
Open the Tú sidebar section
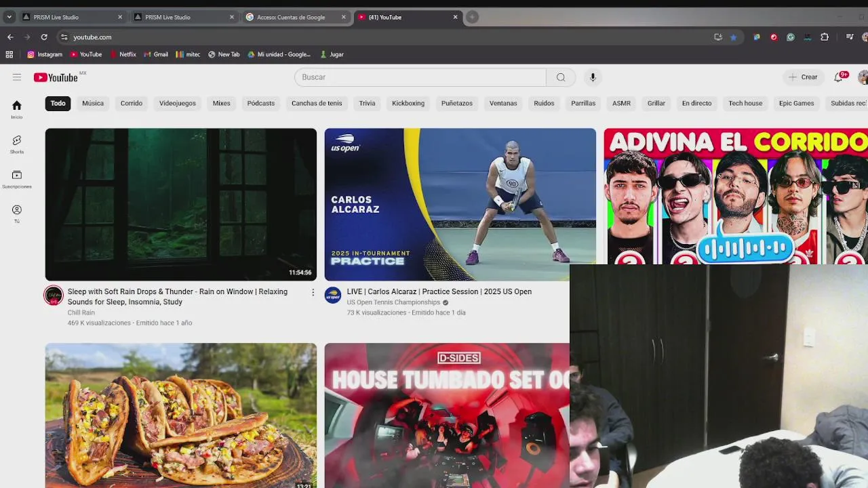click(x=17, y=213)
